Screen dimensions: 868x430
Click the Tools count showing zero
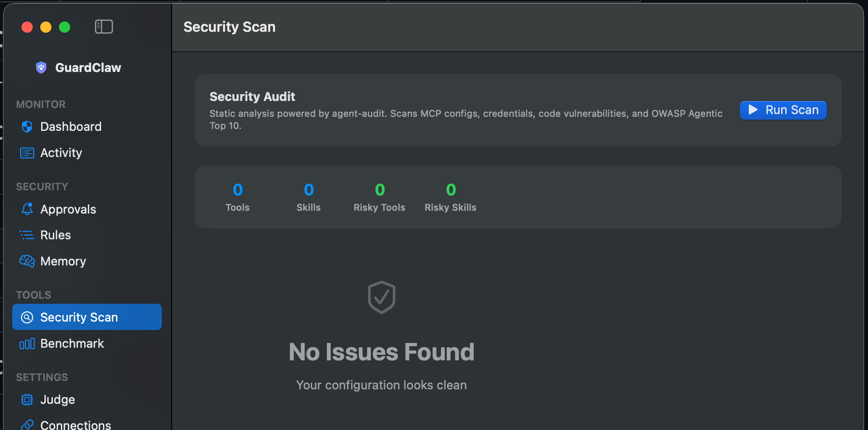[237, 190]
